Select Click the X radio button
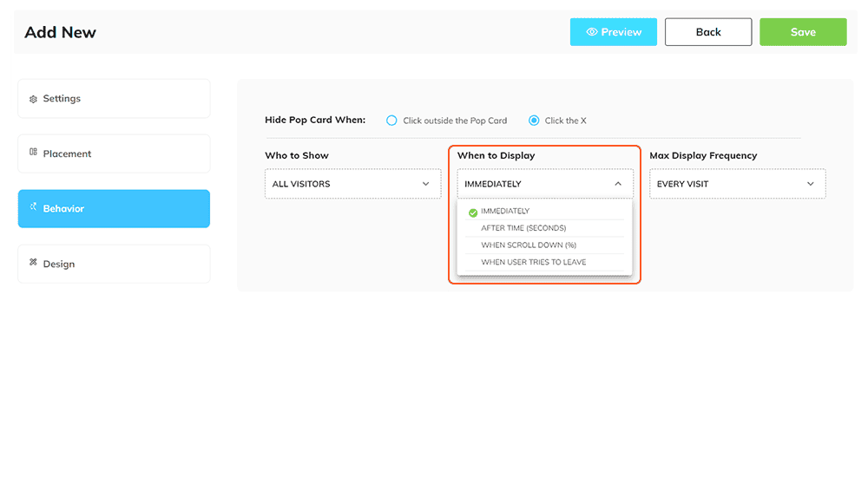868x477 pixels. 534,120
